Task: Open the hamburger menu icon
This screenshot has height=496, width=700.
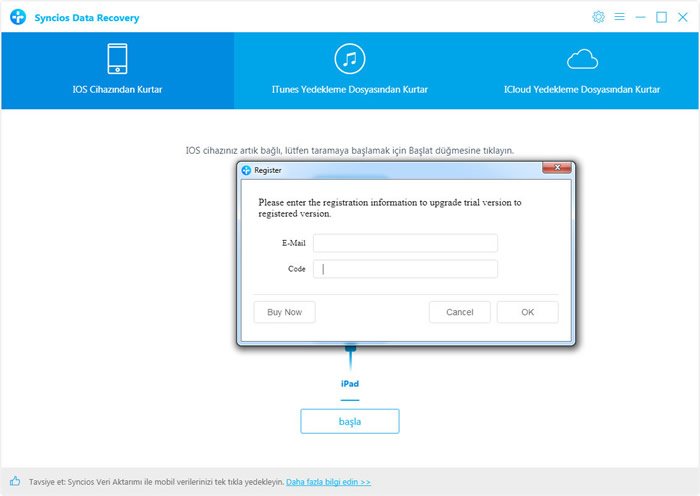Action: [619, 17]
